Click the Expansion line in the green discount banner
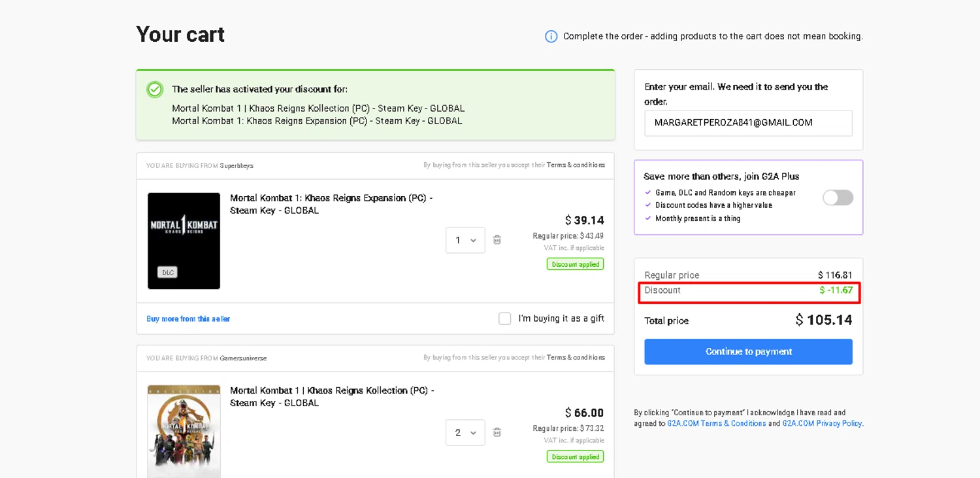980x478 pixels. [x=317, y=121]
